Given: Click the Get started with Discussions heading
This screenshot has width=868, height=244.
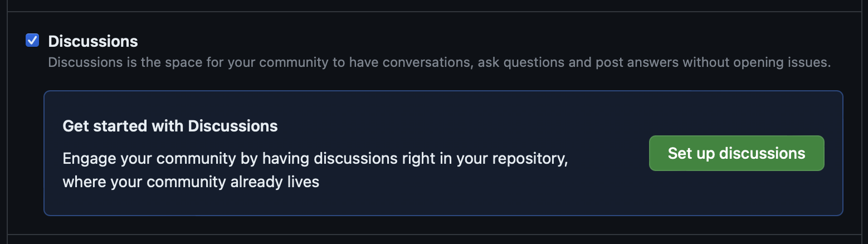Looking at the screenshot, I should click(170, 126).
